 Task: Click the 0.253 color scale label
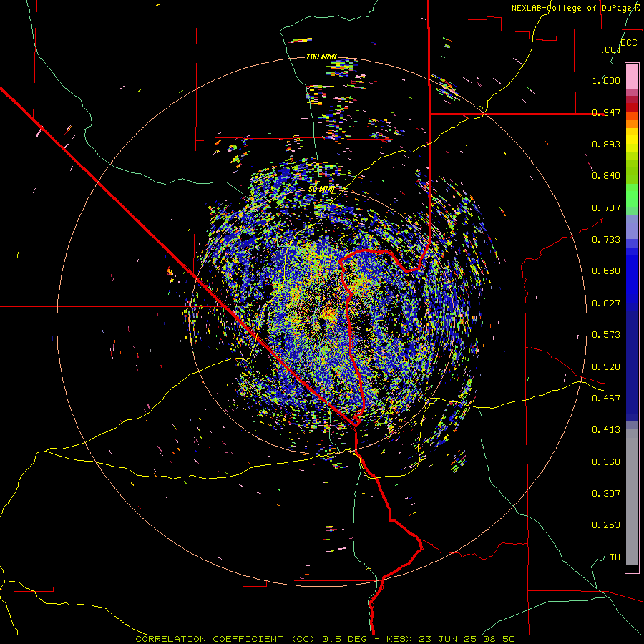coord(606,525)
